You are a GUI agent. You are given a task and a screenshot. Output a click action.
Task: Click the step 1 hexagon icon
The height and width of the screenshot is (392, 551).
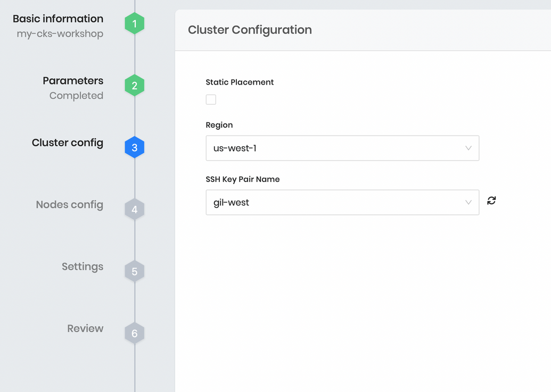(135, 23)
